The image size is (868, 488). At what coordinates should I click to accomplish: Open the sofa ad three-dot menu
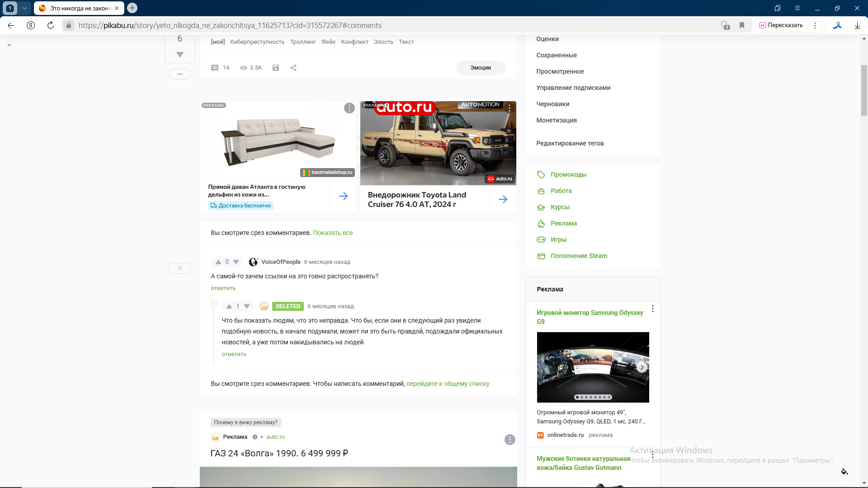(349, 108)
